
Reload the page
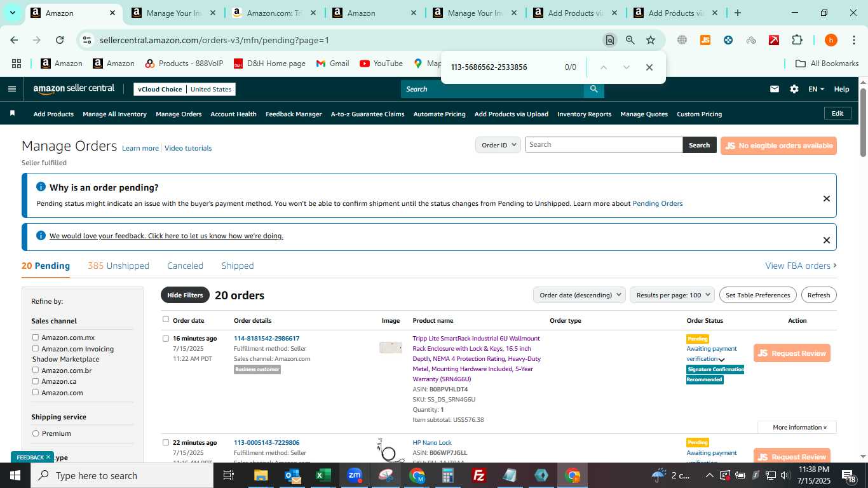point(60,40)
